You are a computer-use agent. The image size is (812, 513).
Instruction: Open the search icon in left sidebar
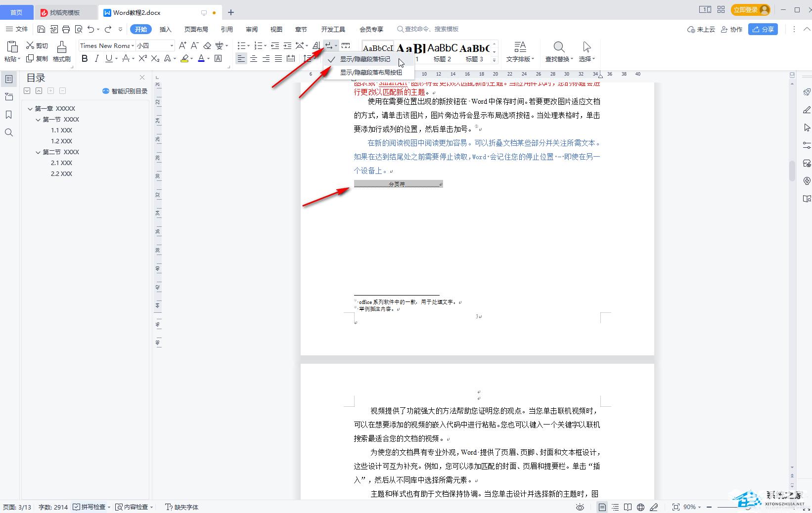pos(9,132)
